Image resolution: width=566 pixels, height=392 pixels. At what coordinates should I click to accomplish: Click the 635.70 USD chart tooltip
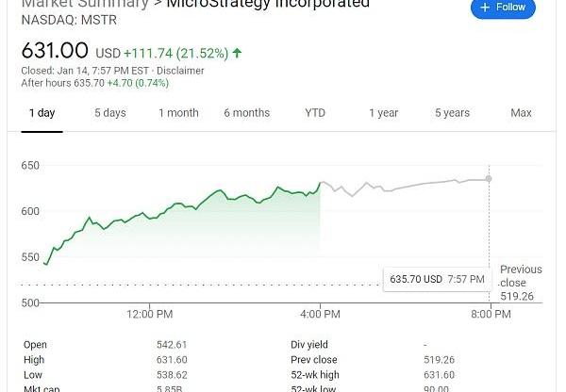pyautogui.click(x=437, y=279)
